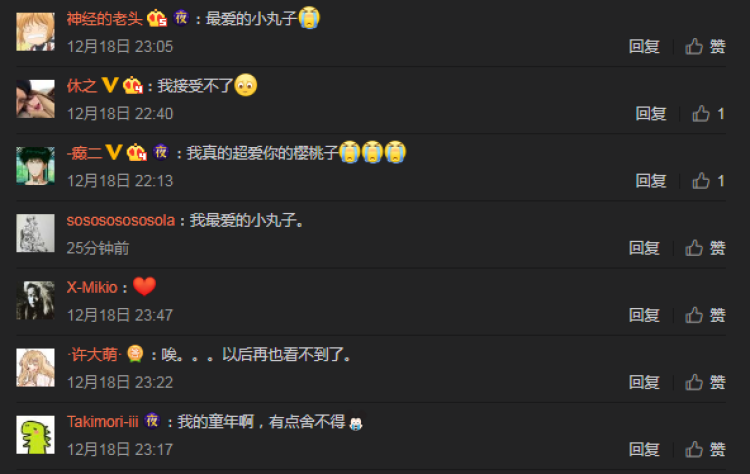The height and width of the screenshot is (474, 750).
Task: Give a thumbs-up to sosososososola's comment
Action: click(705, 248)
